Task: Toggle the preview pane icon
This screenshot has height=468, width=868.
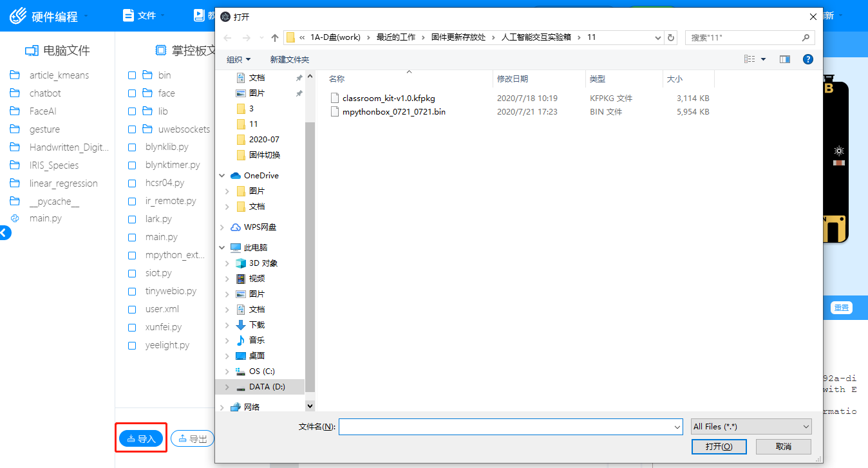Action: pos(784,59)
